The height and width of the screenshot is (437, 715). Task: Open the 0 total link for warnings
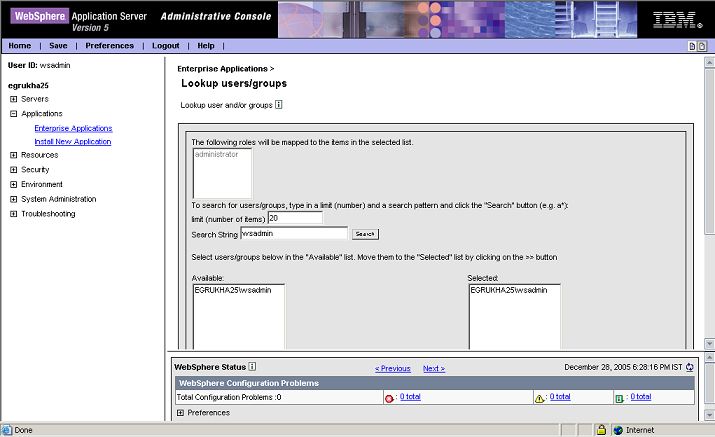(560, 397)
